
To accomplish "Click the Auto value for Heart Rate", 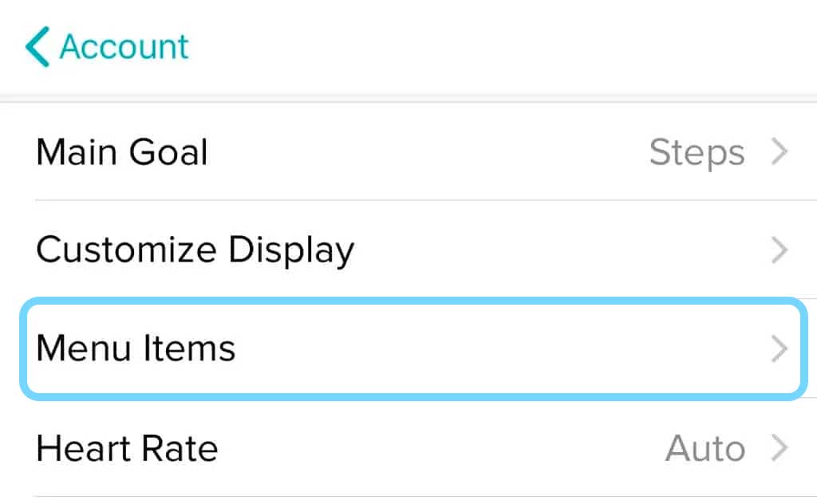I will tap(705, 448).
